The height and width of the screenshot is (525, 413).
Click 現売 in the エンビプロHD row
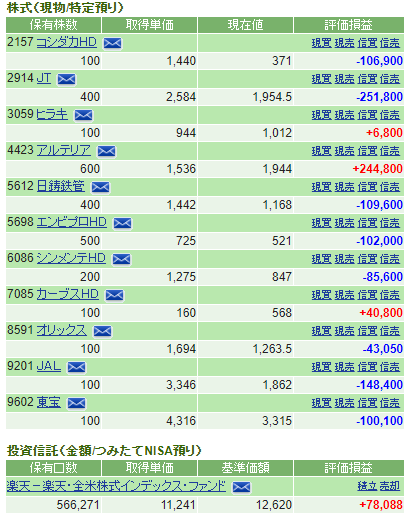[344, 223]
